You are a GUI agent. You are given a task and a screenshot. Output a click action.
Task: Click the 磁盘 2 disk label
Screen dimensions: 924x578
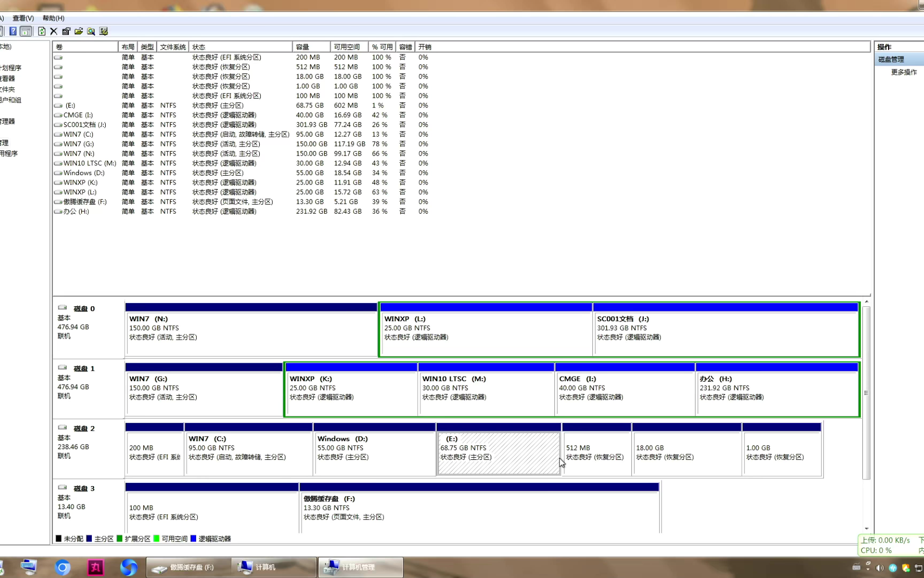point(84,428)
